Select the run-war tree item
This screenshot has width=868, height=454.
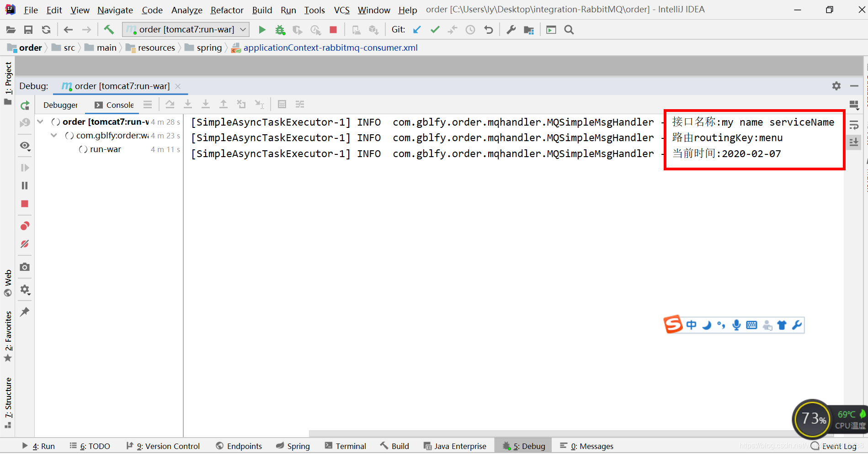pyautogui.click(x=106, y=149)
